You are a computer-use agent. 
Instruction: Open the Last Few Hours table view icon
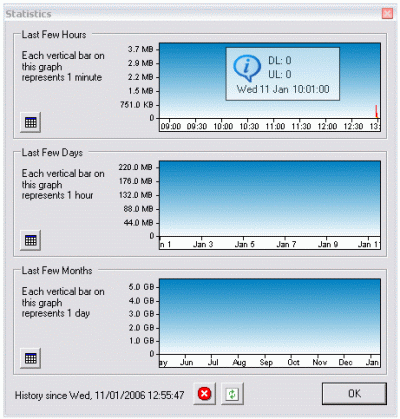pyautogui.click(x=31, y=122)
